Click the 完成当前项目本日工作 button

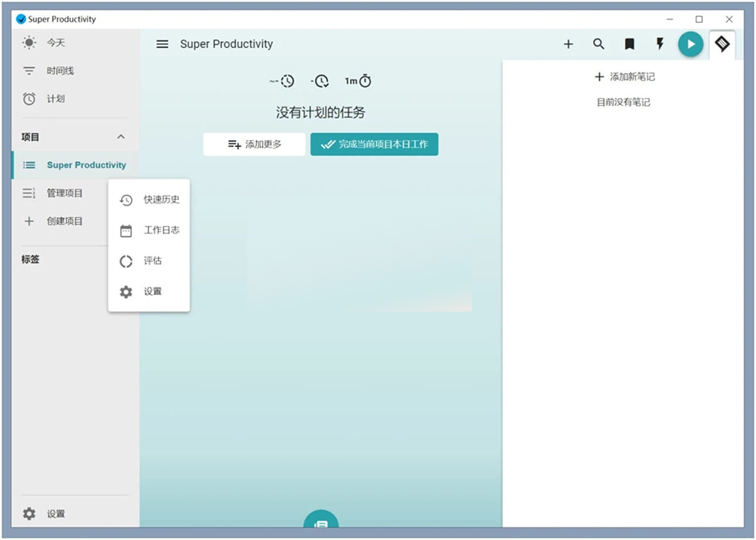coord(375,144)
